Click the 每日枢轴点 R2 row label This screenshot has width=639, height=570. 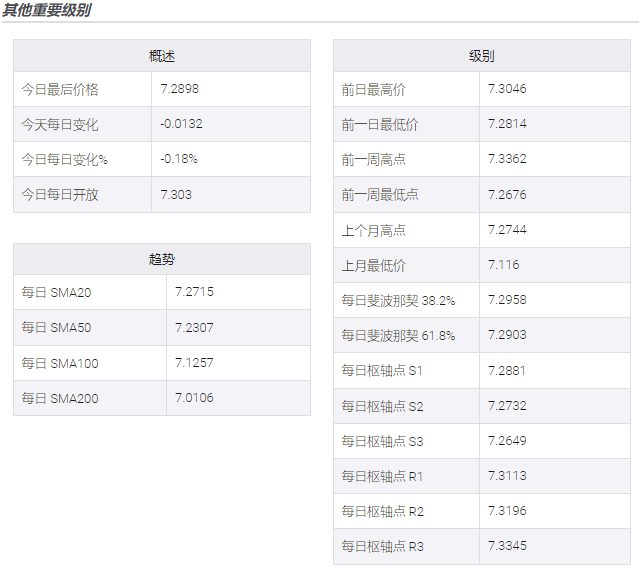point(382,511)
